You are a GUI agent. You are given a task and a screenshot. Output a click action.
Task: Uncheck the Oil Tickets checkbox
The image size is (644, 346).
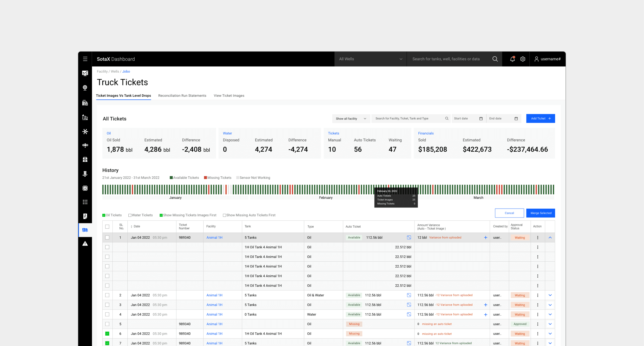[x=104, y=215]
